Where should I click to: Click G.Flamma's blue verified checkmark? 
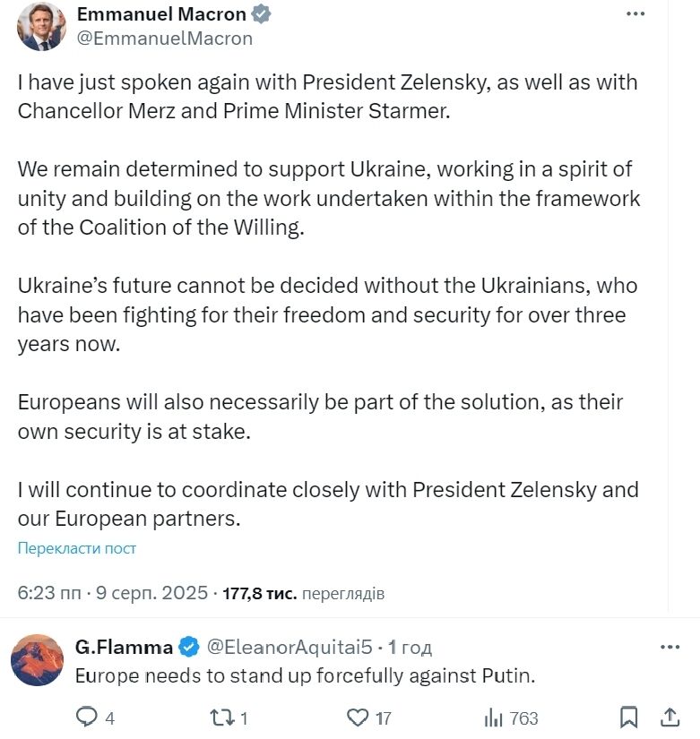188,647
